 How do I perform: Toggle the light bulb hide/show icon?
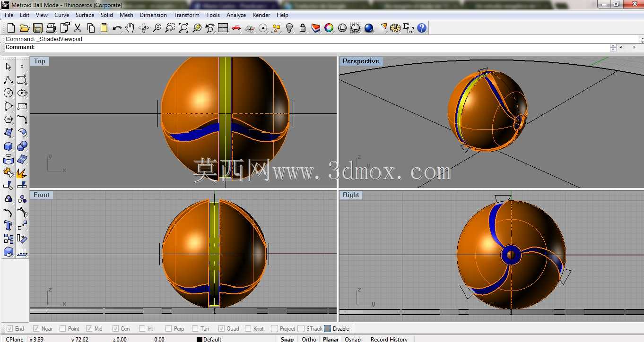[x=290, y=28]
